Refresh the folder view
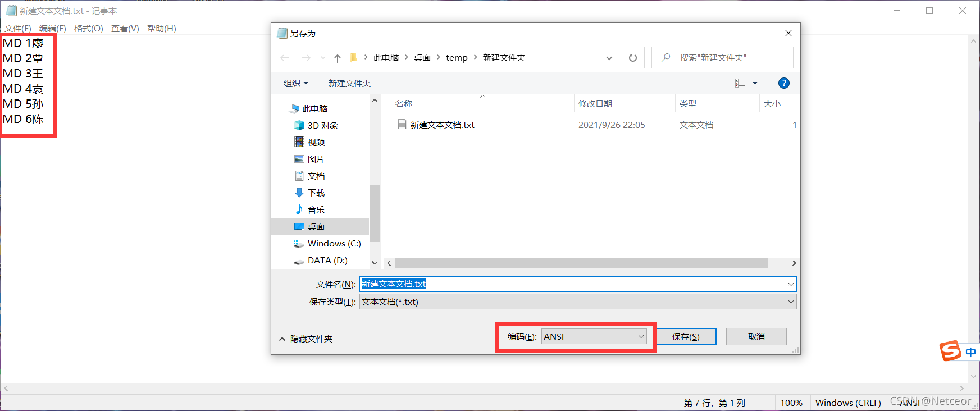 [x=633, y=58]
